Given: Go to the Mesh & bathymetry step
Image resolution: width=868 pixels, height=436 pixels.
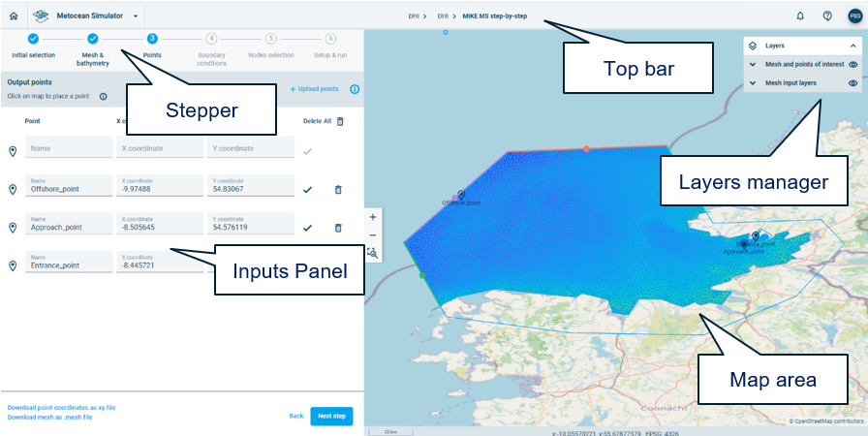Looking at the screenshot, I should [93, 40].
